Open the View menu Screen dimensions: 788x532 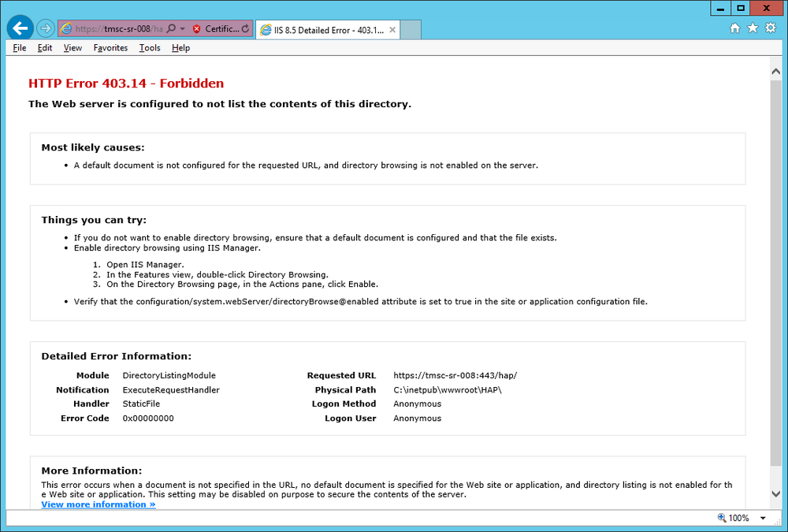tap(72, 48)
